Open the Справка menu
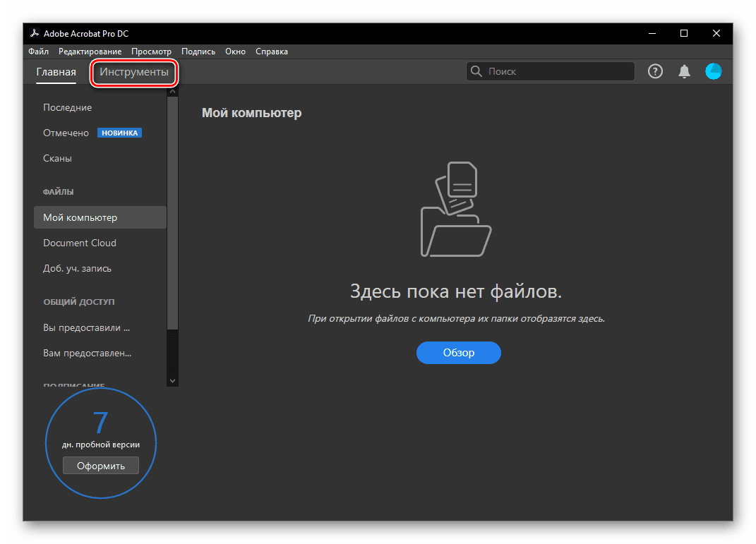Image resolution: width=756 pixels, height=544 pixels. click(x=272, y=52)
